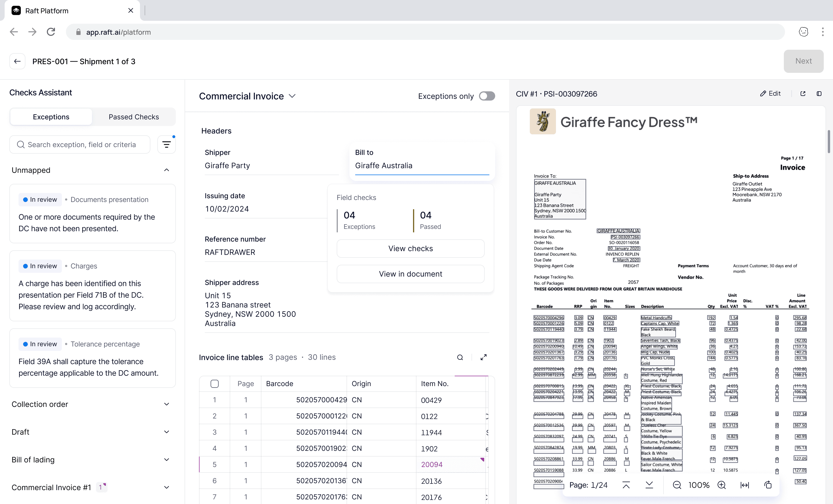The height and width of the screenshot is (504, 833).
Task: Switch to the Passed Checks tab
Action: [x=134, y=117]
